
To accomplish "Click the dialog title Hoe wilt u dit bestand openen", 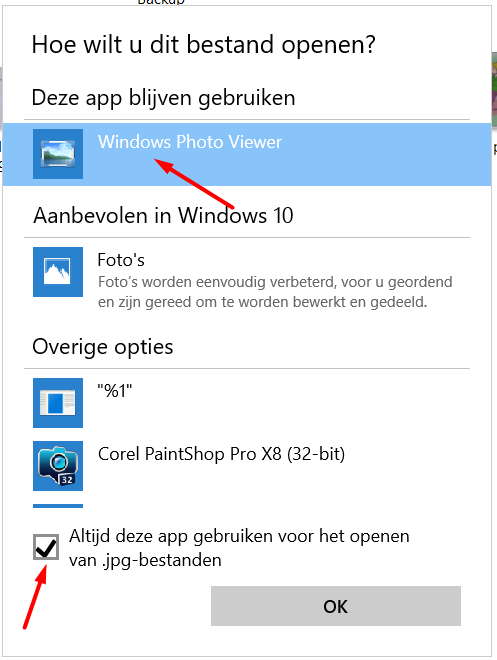I will [204, 45].
